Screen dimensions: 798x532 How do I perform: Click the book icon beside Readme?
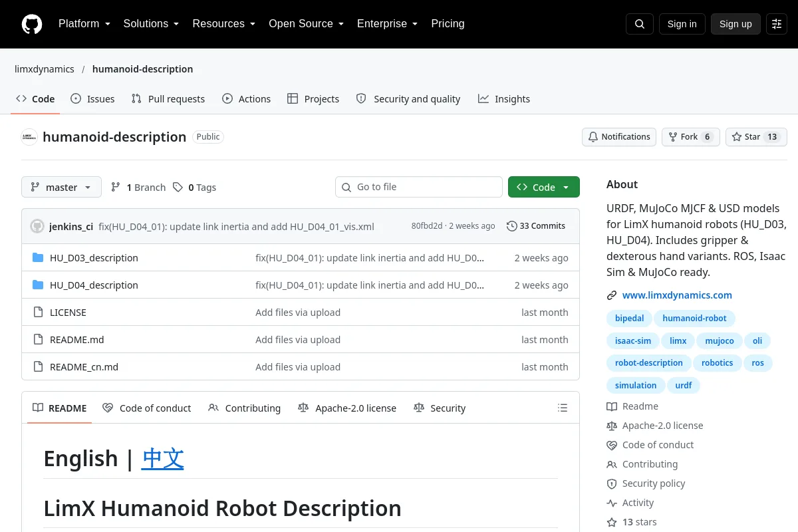click(x=612, y=406)
